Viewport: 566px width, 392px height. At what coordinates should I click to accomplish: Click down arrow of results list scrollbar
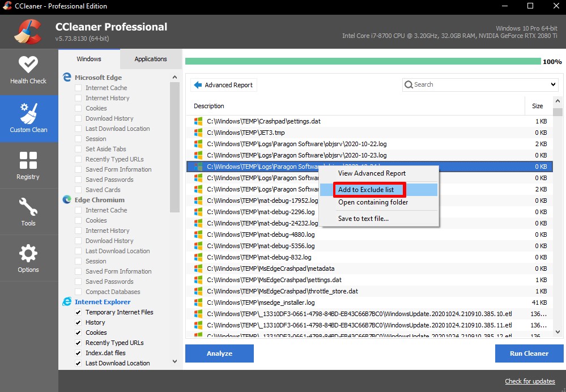558,332
